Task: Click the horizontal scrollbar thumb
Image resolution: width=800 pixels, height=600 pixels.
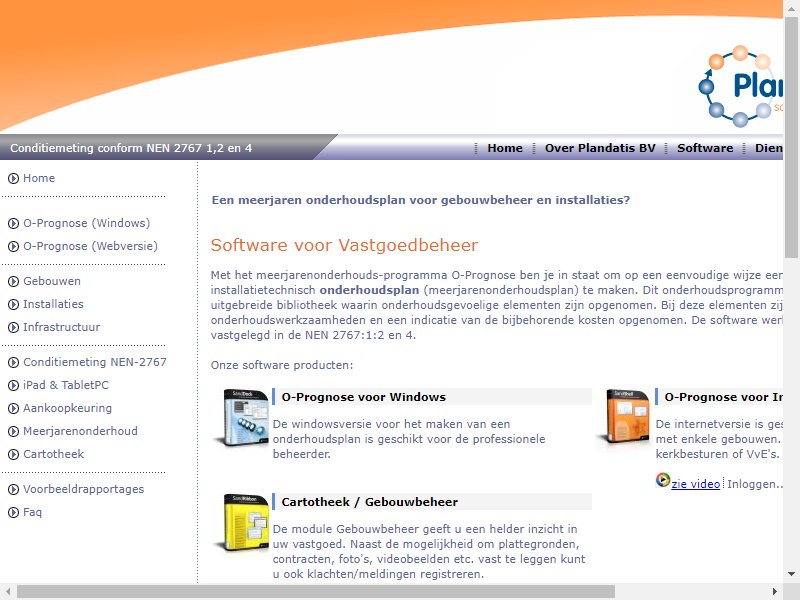Action: (316, 592)
